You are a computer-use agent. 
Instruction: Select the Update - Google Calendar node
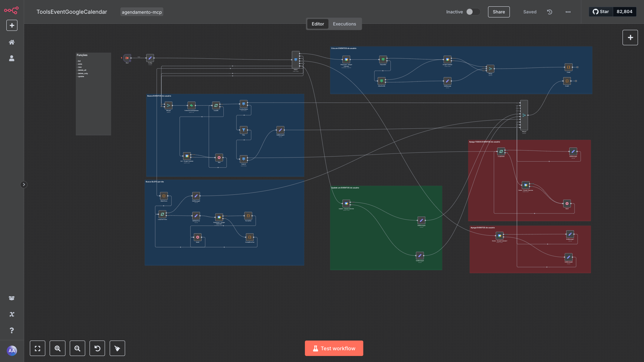tap(346, 203)
